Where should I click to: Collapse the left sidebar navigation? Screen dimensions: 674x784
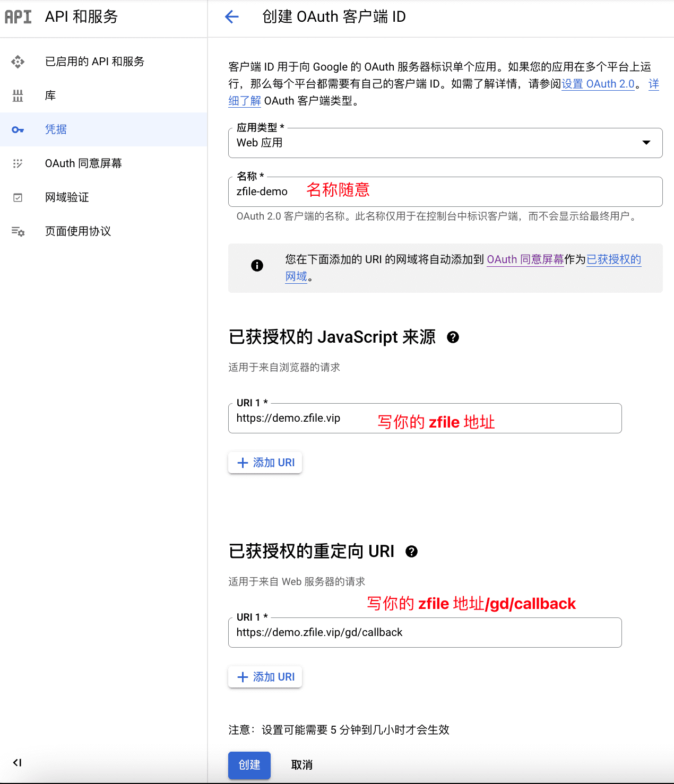[x=17, y=763]
